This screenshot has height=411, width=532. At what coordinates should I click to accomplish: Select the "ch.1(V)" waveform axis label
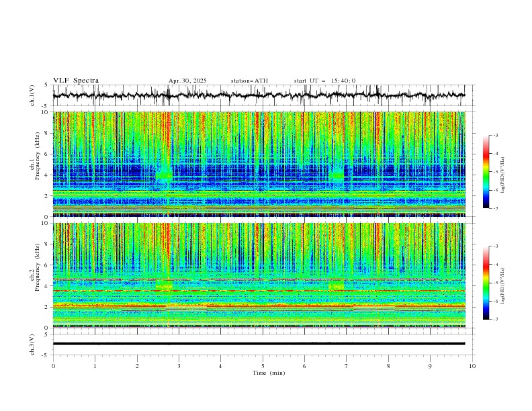(x=32, y=95)
